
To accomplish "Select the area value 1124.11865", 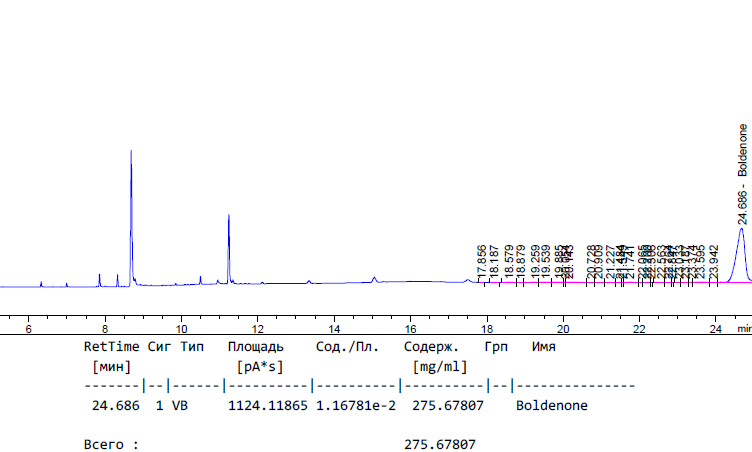I will (267, 406).
